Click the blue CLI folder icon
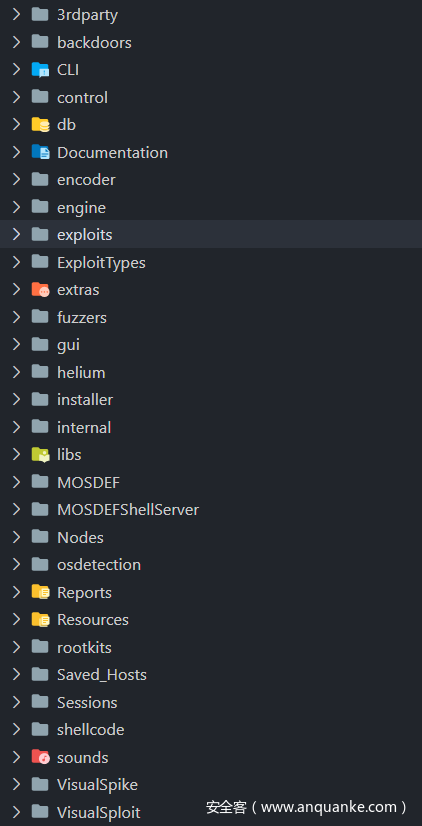The image size is (422, 826). [x=40, y=70]
